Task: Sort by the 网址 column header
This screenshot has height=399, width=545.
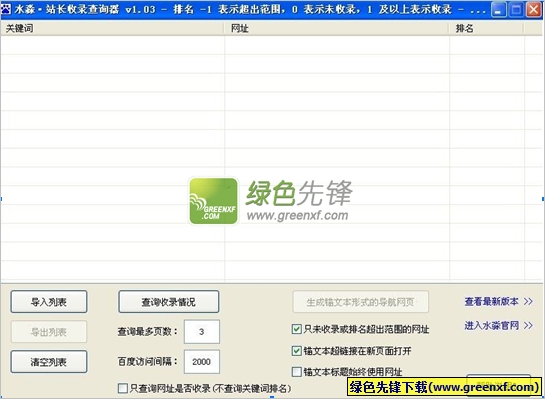Action: pos(336,28)
